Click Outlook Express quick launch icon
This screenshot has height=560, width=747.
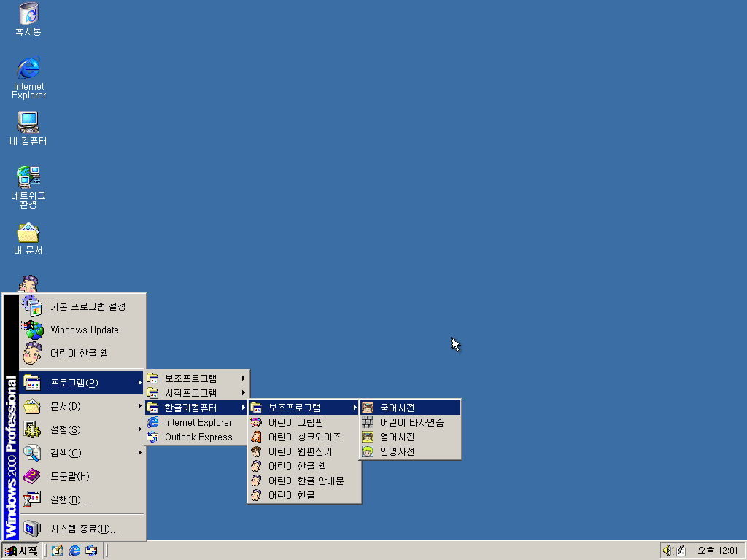[91, 551]
